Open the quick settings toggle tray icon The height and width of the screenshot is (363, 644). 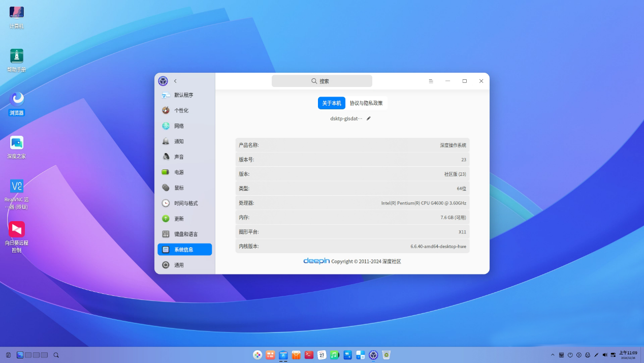point(613,355)
